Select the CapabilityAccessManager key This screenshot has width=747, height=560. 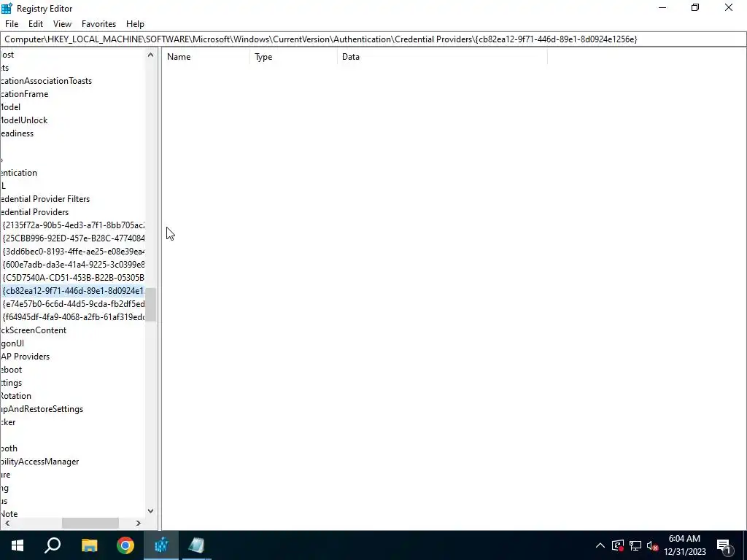coord(39,462)
